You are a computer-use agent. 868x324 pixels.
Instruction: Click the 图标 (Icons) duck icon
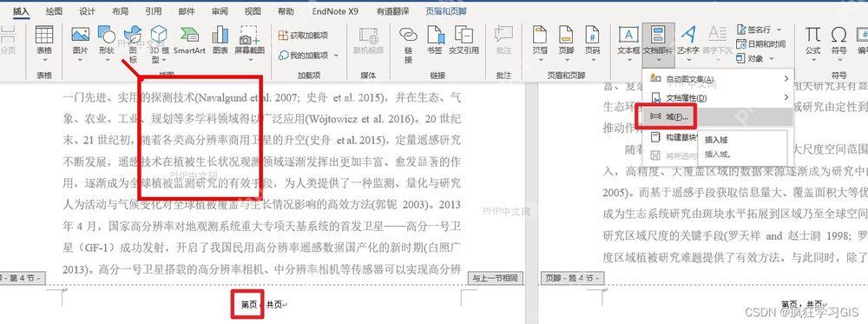133,35
